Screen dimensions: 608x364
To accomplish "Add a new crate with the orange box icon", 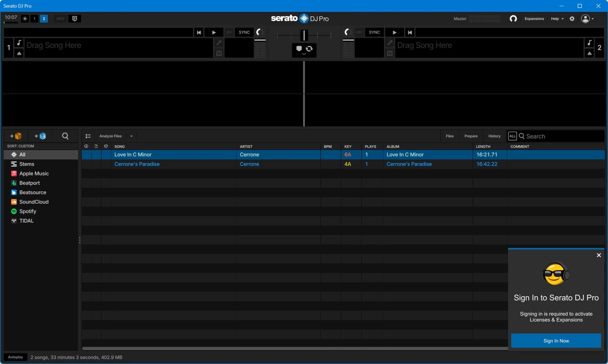I will (16, 136).
